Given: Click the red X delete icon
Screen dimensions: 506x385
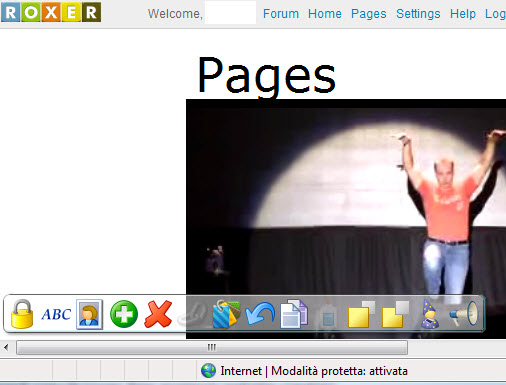Looking at the screenshot, I should coord(158,314).
